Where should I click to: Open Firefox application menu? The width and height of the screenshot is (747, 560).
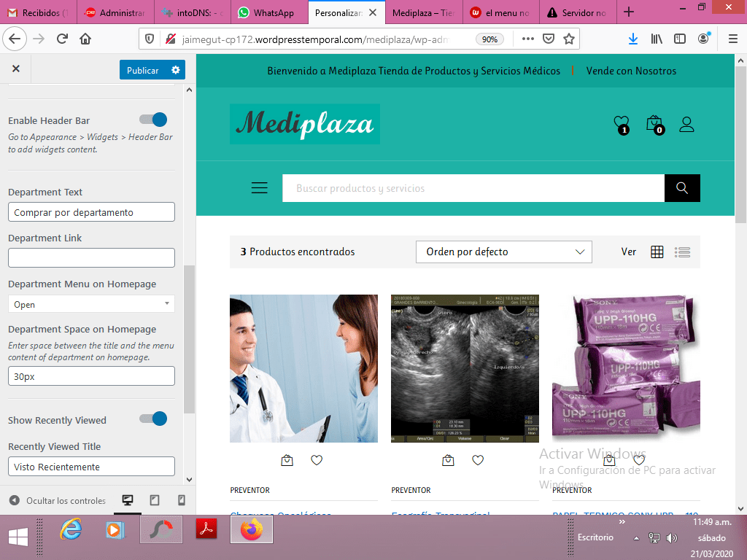(x=733, y=39)
